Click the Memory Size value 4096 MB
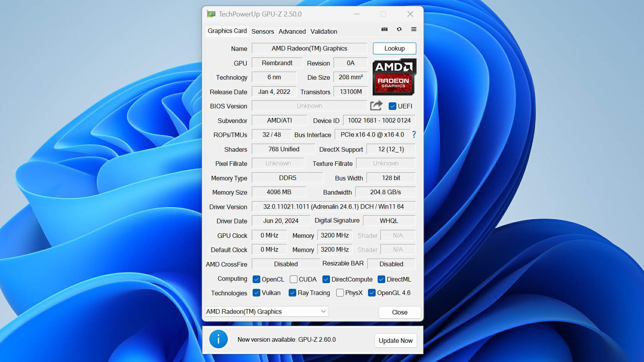The width and height of the screenshot is (644, 362). pos(279,192)
